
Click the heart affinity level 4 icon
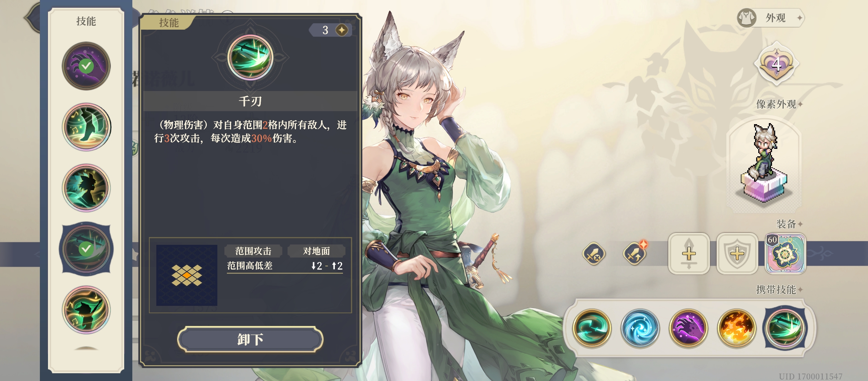click(x=776, y=64)
